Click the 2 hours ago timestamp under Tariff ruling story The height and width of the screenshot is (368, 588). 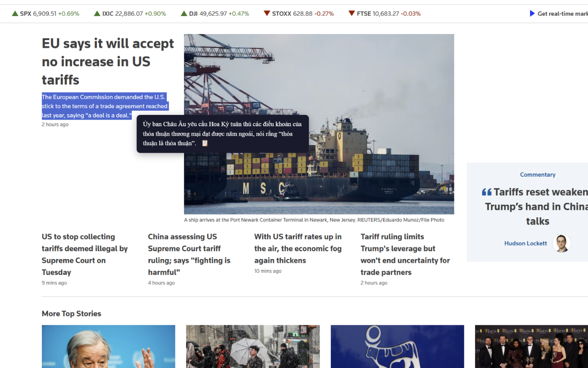point(374,283)
